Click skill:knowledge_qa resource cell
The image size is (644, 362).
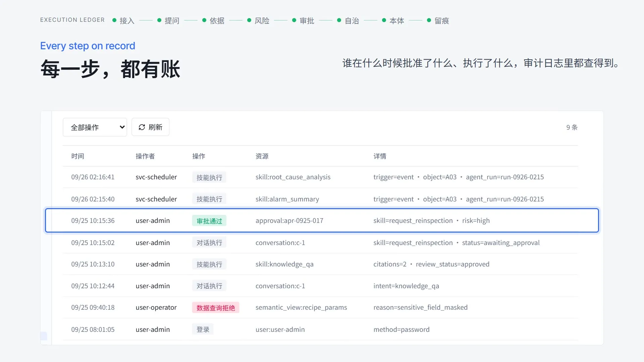coord(284,264)
